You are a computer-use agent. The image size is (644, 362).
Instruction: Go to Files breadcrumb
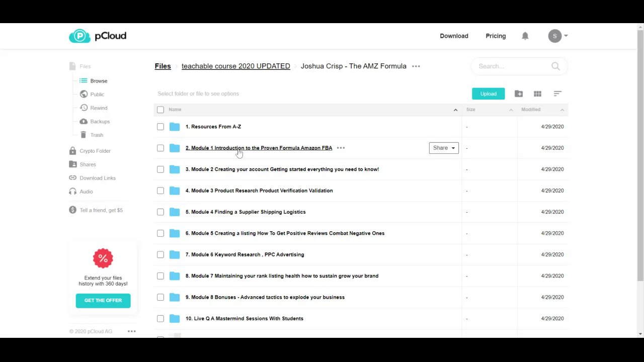pyautogui.click(x=163, y=66)
